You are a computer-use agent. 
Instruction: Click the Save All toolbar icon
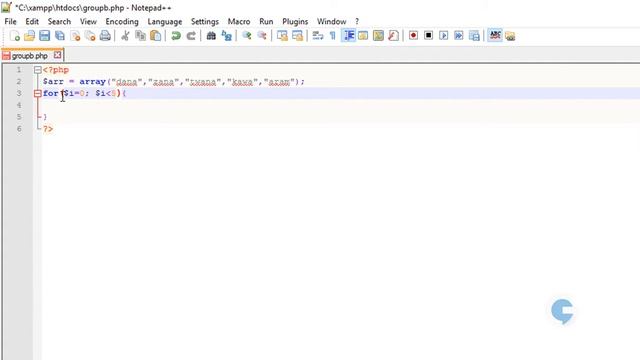(60, 36)
